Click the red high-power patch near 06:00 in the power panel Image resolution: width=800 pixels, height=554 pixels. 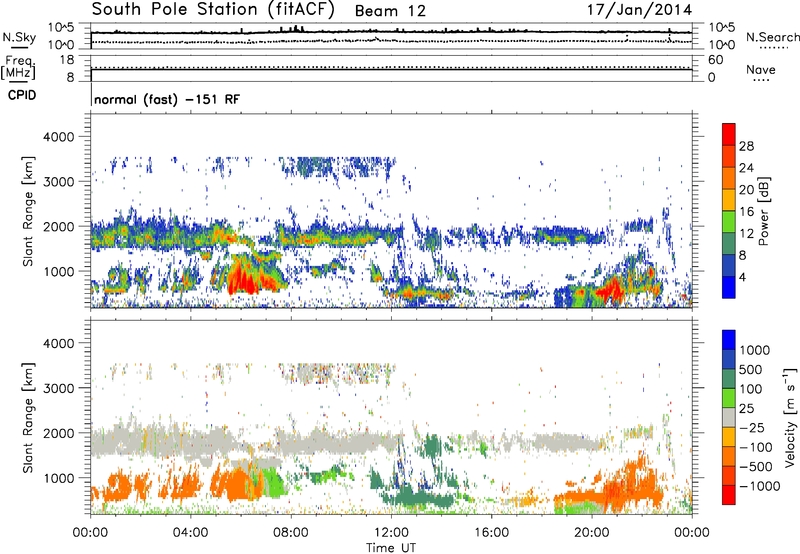coord(244,280)
